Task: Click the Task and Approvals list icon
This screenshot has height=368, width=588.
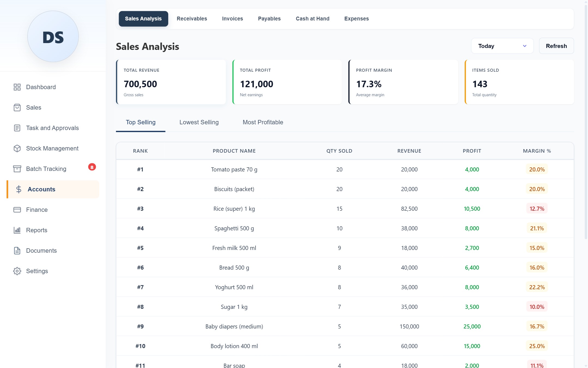Action: pos(17,128)
